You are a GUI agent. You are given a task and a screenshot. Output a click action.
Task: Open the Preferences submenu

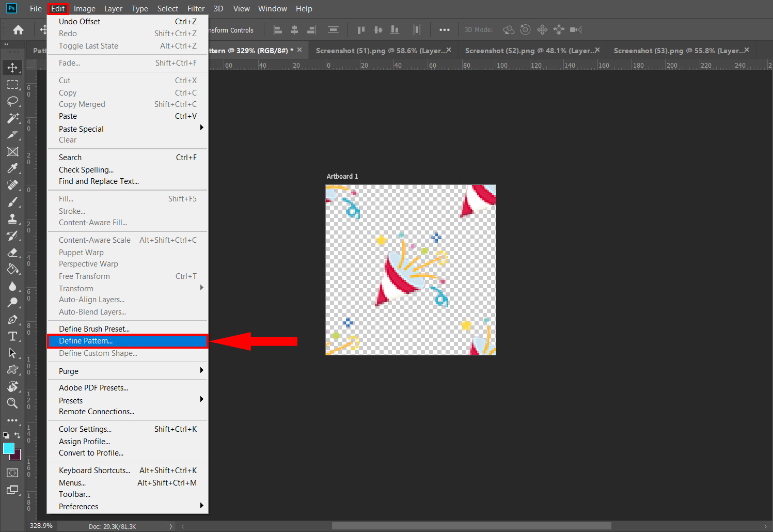tap(128, 506)
